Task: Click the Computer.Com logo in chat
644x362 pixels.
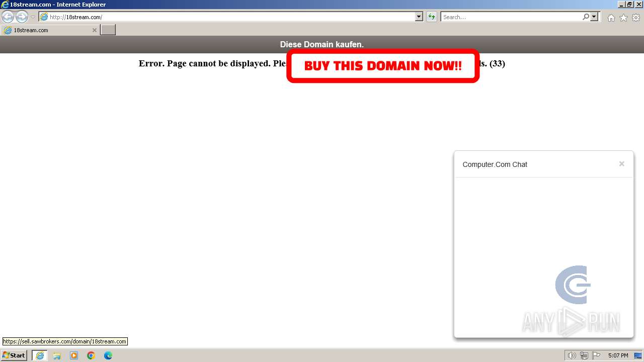Action: pos(573,285)
